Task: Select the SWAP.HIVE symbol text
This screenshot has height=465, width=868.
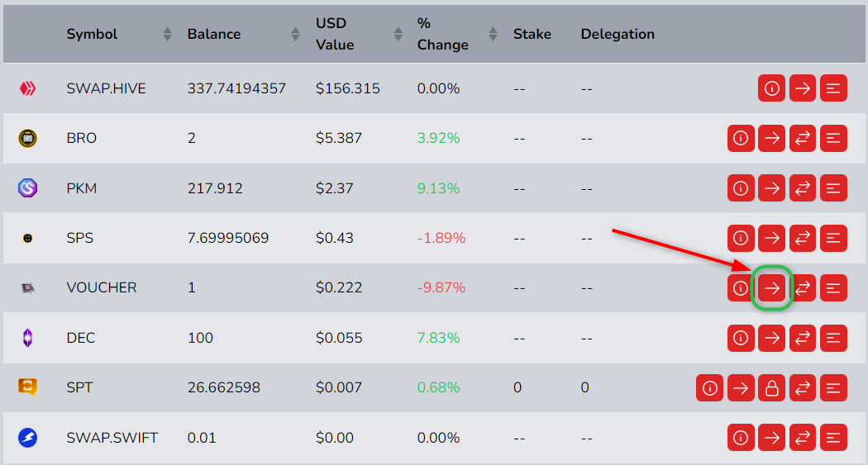Action: (107, 88)
